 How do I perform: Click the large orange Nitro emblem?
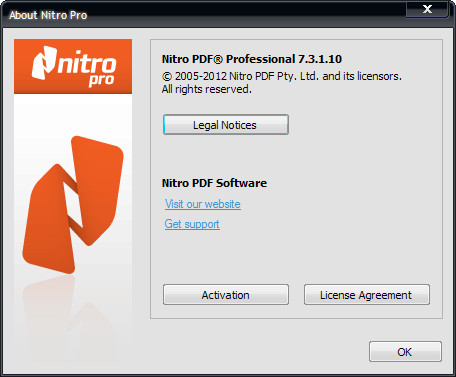73,204
